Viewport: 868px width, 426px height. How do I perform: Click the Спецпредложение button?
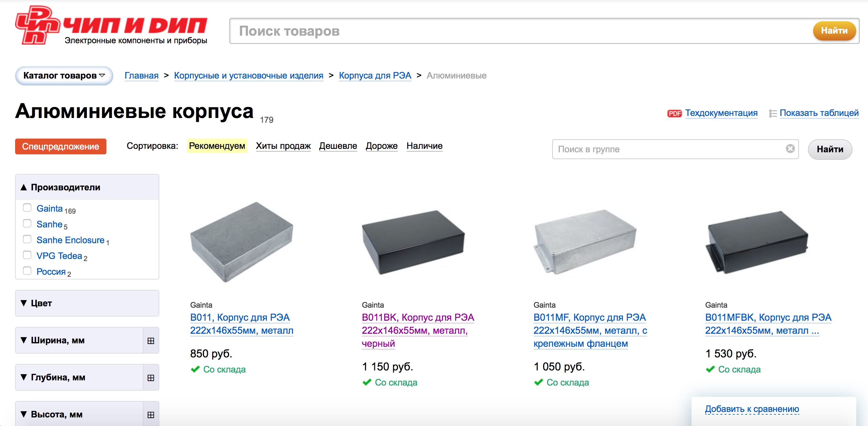(x=61, y=146)
